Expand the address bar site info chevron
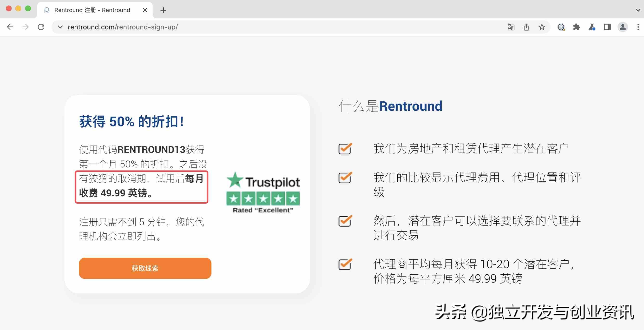Screen dimensions: 644x330 click(60, 27)
